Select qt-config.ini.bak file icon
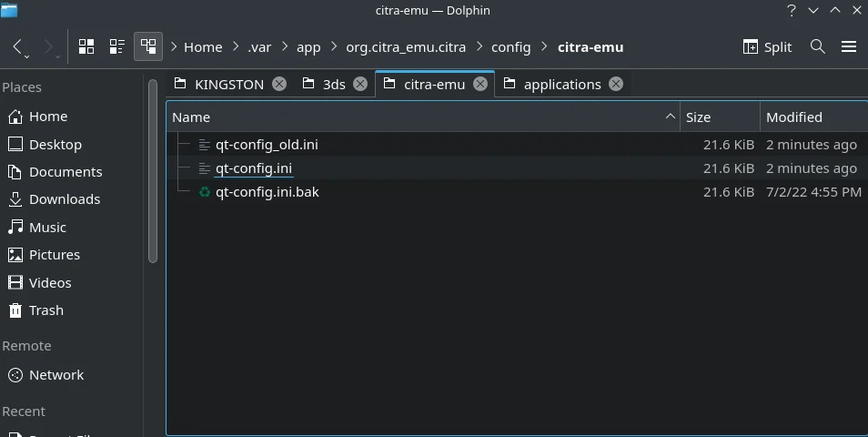The height and width of the screenshot is (437, 868). click(x=205, y=192)
